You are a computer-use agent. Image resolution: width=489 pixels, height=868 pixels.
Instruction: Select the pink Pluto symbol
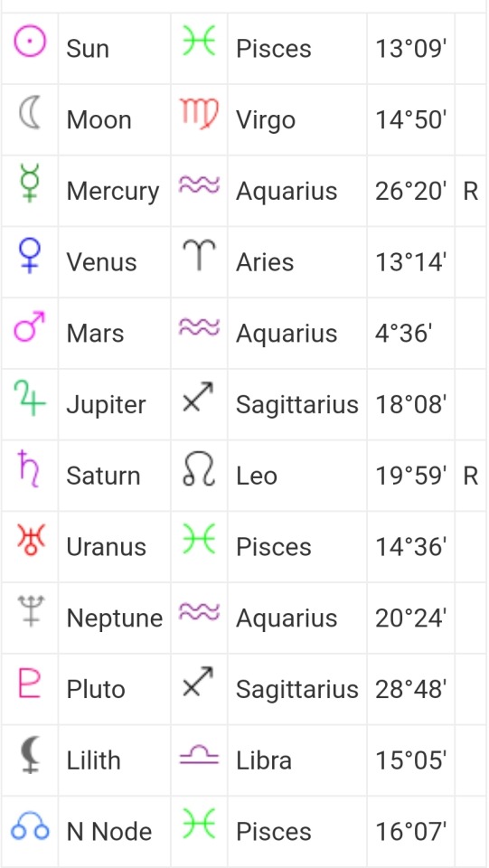30,682
